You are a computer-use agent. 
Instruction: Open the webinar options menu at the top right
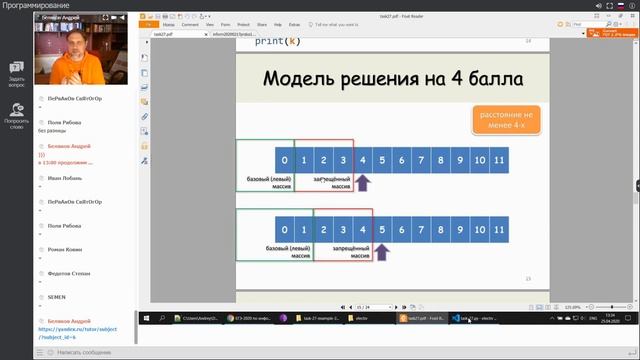tap(633, 6)
